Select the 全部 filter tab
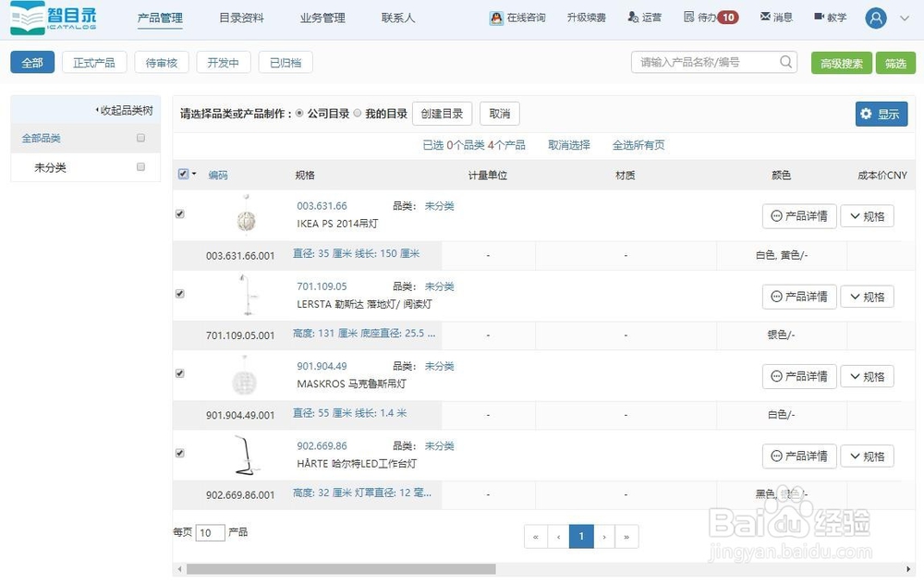The image size is (924, 584). tap(32, 63)
